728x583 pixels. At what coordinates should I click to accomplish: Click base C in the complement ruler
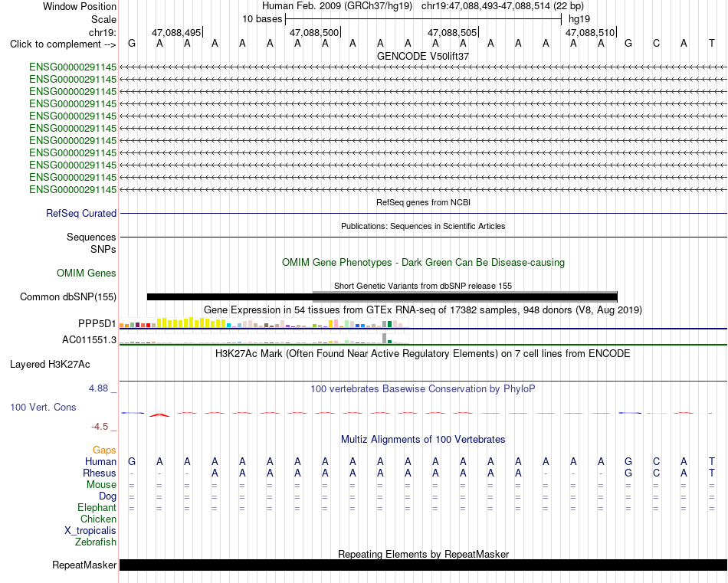coord(655,44)
